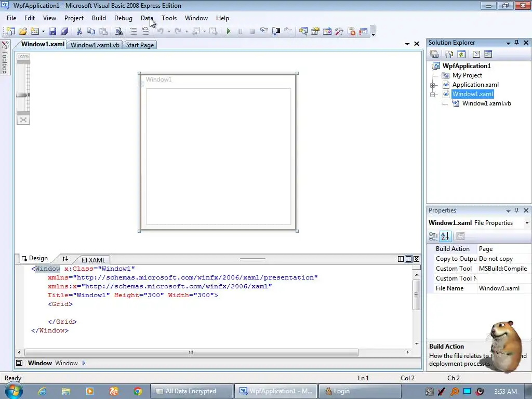Switch to the XAML pane tab

pyautogui.click(x=94, y=260)
